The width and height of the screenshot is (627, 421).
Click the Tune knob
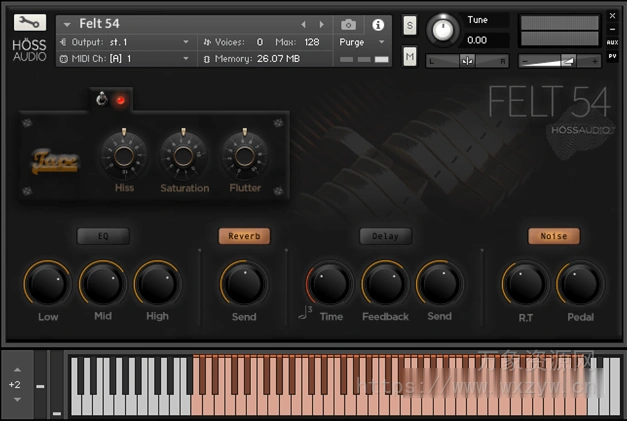[x=443, y=30]
